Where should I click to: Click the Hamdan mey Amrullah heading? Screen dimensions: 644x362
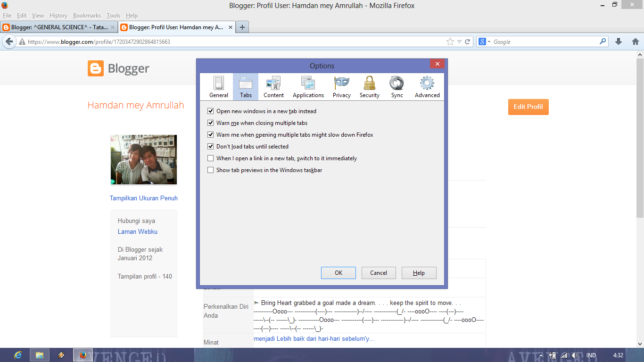[136, 105]
